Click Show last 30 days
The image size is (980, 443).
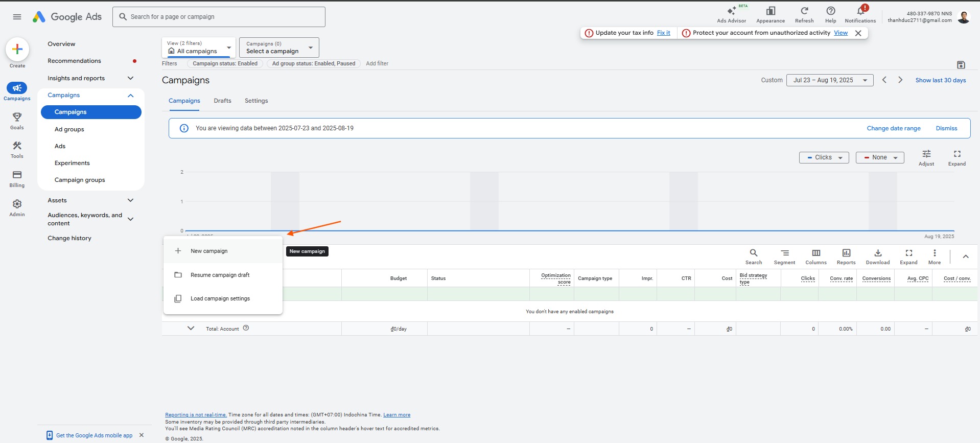click(x=940, y=80)
